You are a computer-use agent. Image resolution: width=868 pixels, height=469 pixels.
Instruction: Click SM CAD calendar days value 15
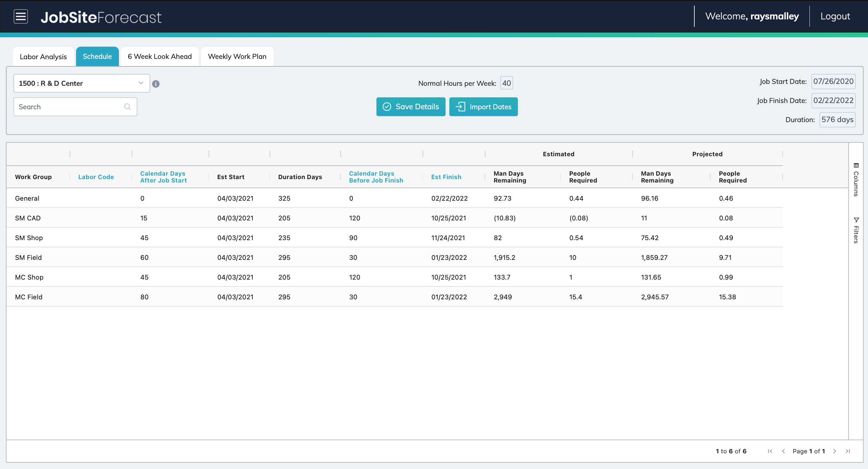coord(144,218)
